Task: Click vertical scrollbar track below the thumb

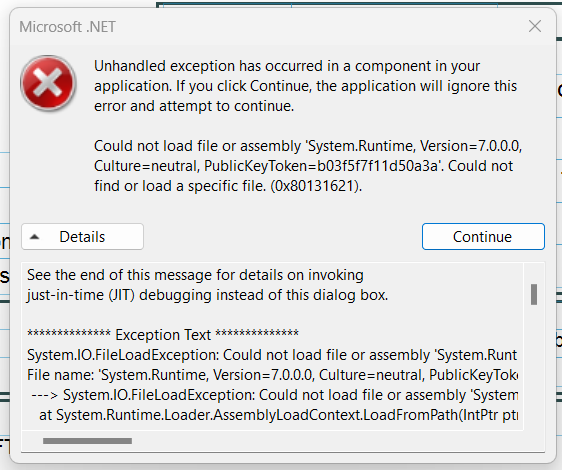Action: (534, 366)
